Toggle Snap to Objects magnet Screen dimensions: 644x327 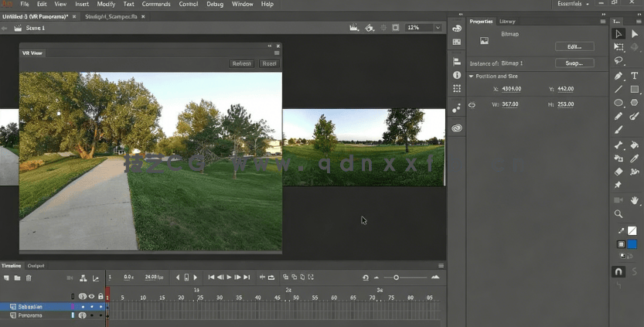pyautogui.click(x=618, y=272)
